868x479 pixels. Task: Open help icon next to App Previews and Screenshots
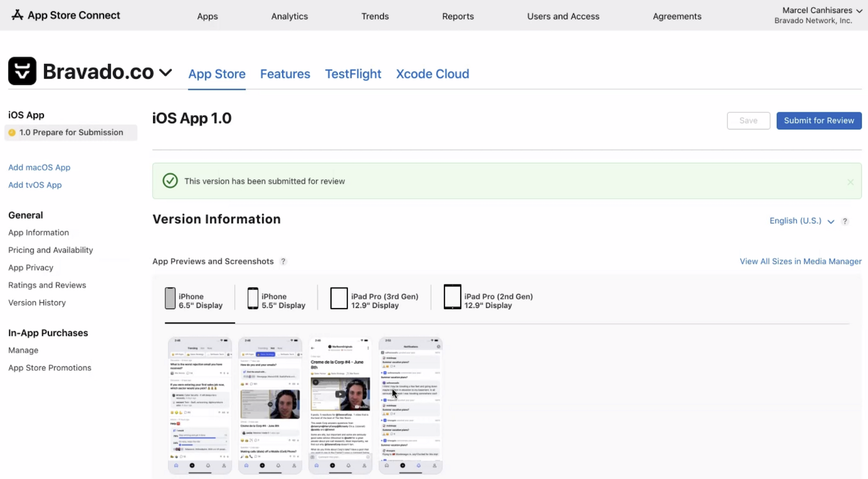click(x=283, y=261)
